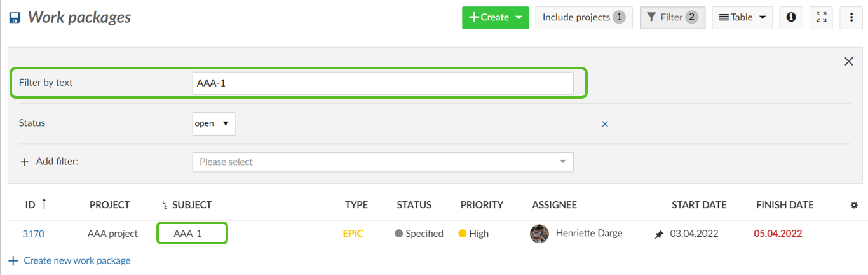Sort by the ID column header
The height and width of the screenshot is (275, 868).
[31, 205]
